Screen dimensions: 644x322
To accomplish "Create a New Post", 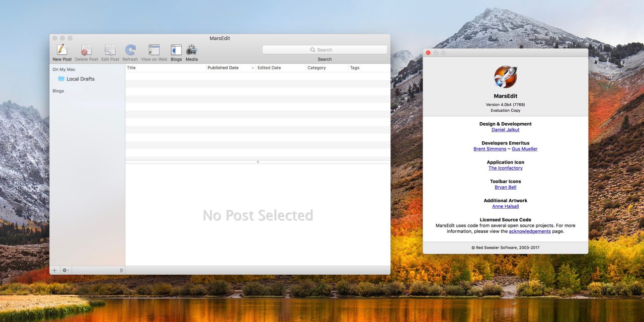I will (x=61, y=50).
